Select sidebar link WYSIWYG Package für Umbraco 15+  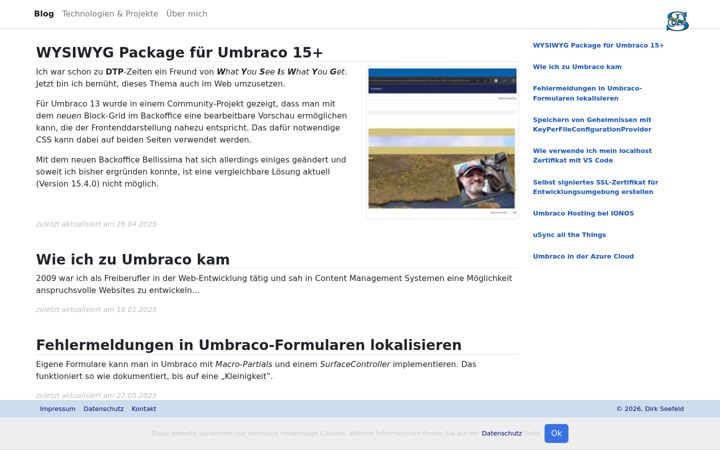[598, 45]
